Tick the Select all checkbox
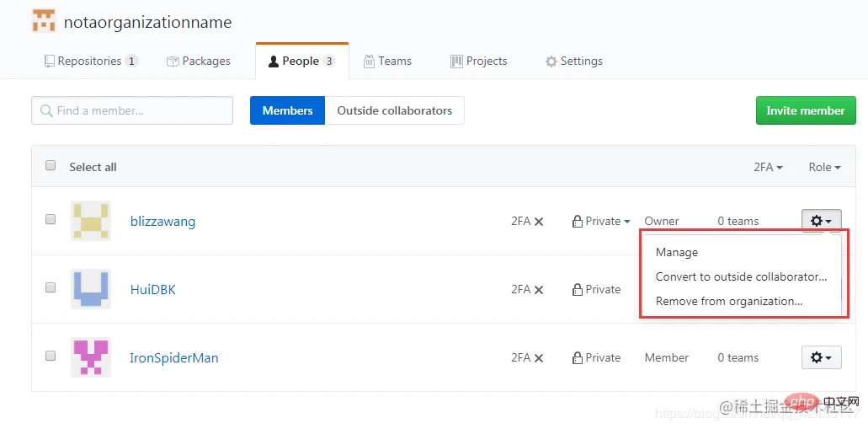The image size is (868, 429). coord(51,166)
